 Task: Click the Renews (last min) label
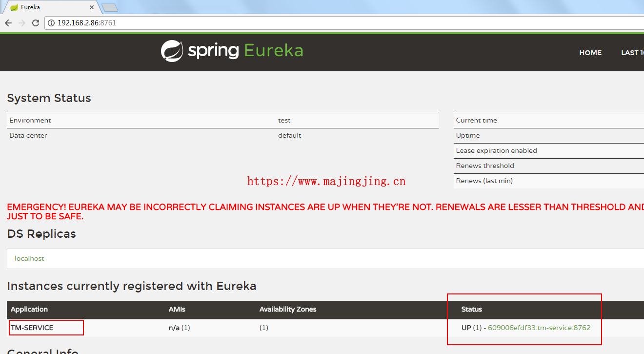(484, 181)
